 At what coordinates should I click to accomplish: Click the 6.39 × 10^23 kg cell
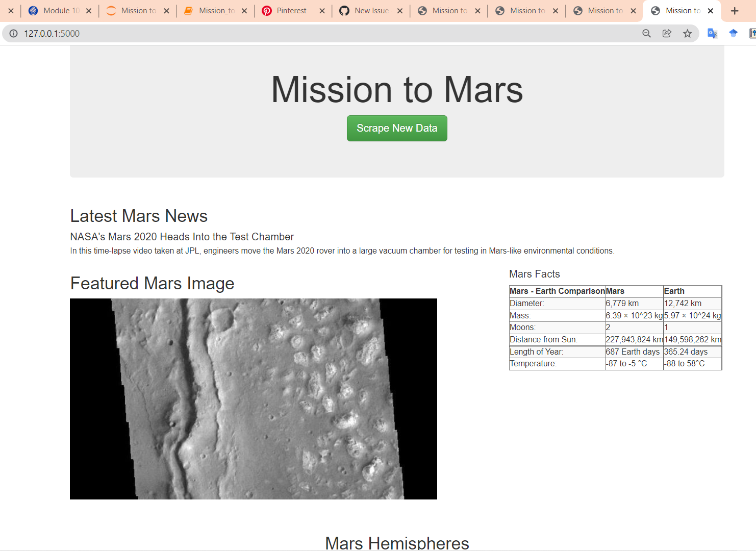634,316
